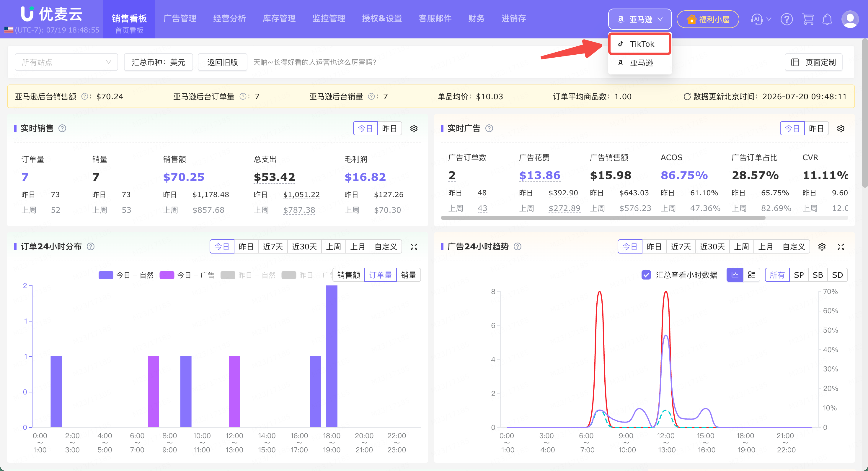Expand the AI assistant dropdown arrow

[x=769, y=19]
